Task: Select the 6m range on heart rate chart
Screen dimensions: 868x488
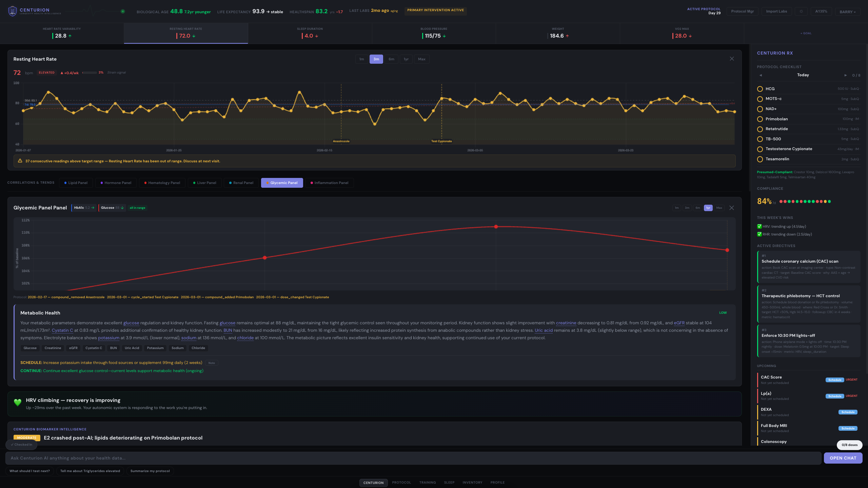Action: point(391,59)
